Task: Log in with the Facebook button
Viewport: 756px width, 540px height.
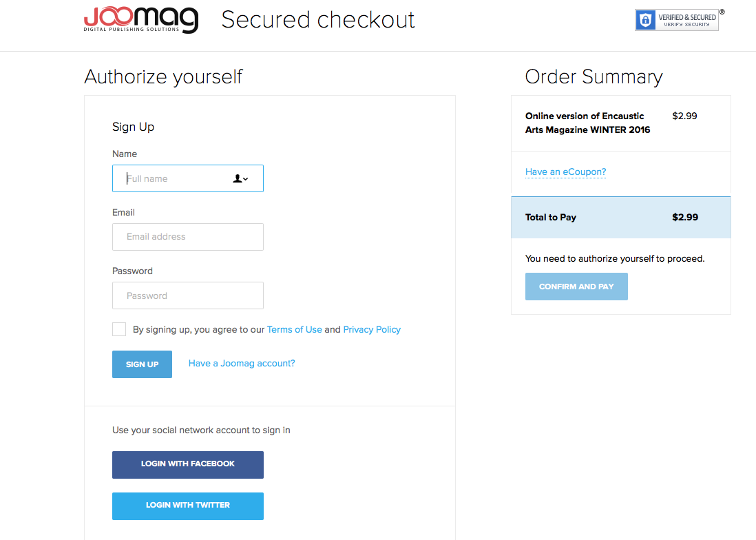Action: click(187, 464)
